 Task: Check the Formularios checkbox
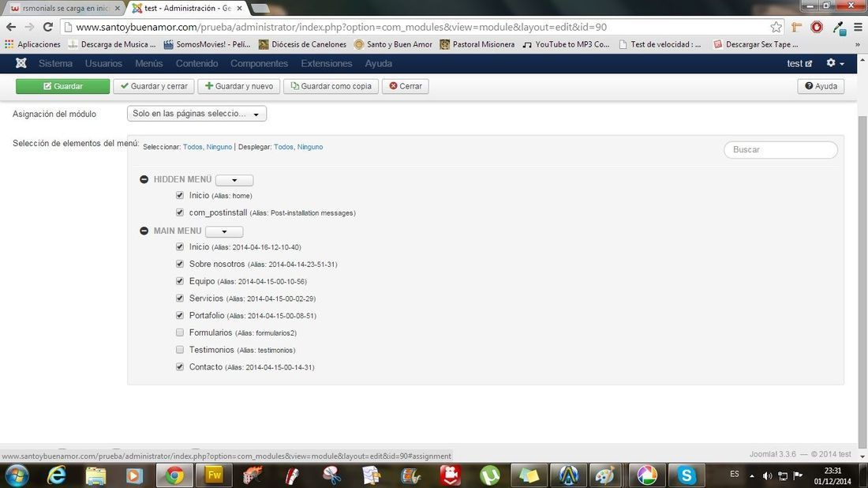tap(180, 333)
